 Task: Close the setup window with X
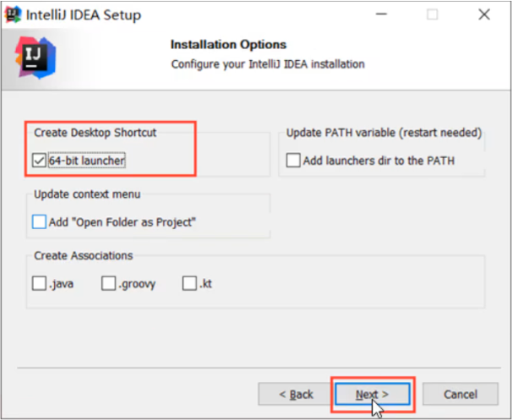(484, 14)
